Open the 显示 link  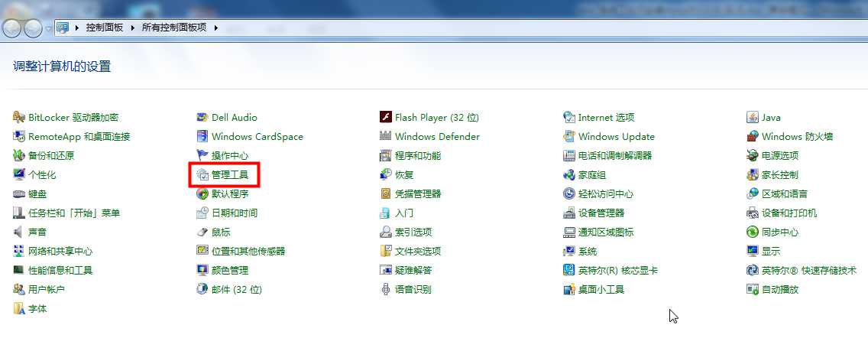[770, 251]
